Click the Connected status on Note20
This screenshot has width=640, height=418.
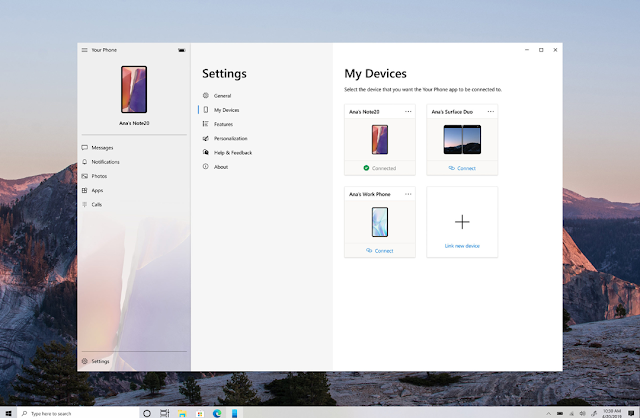[x=380, y=168]
